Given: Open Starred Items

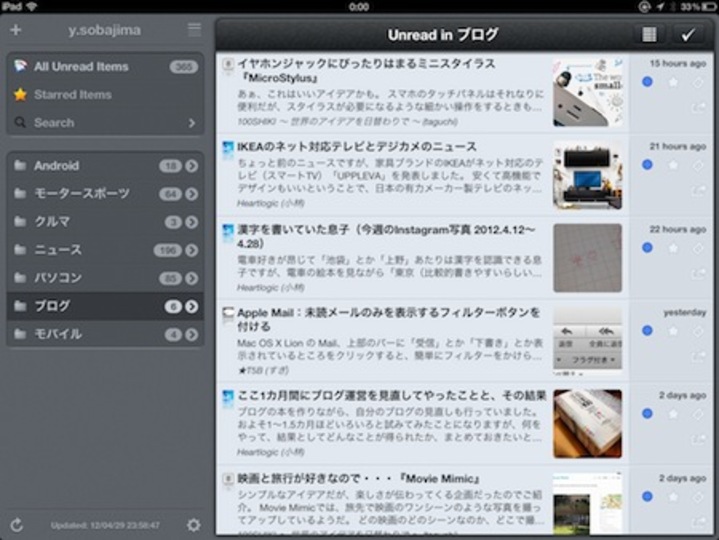Looking at the screenshot, I should [105, 95].
